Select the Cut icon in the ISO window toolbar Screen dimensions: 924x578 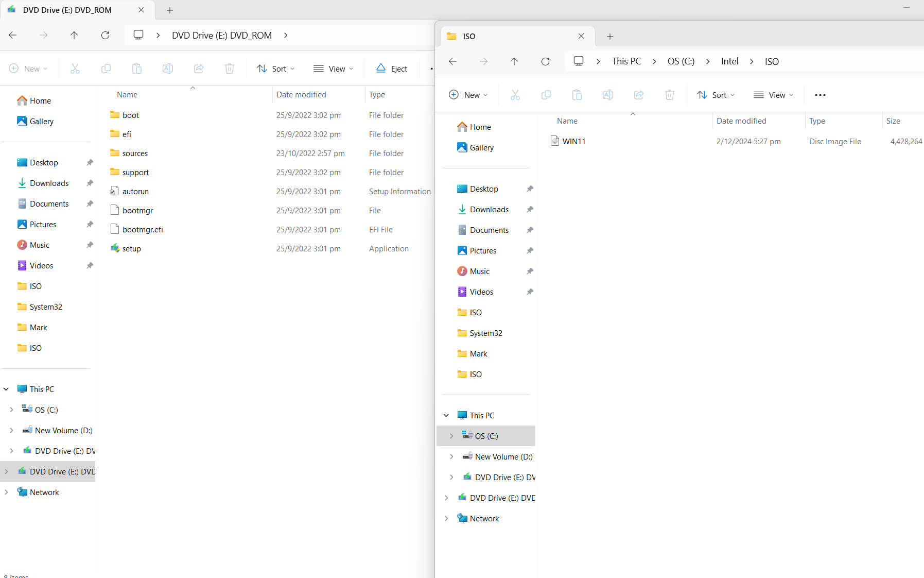coord(515,95)
